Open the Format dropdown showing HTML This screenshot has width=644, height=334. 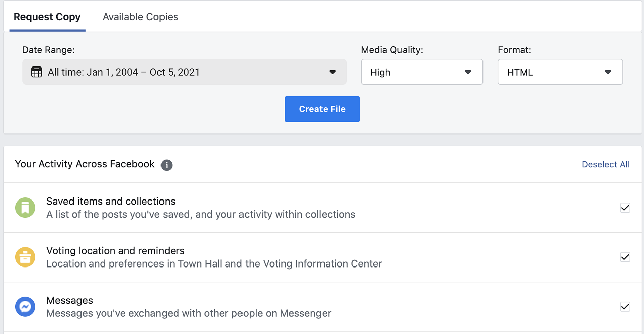(560, 72)
